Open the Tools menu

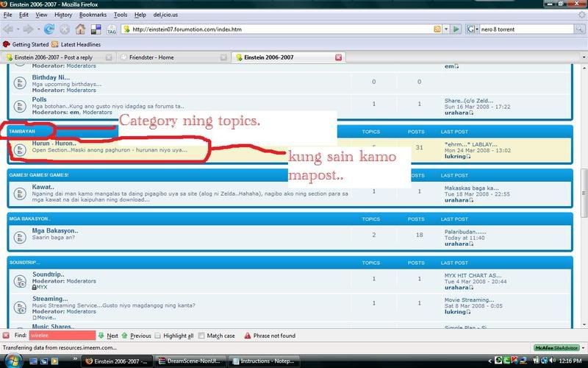click(121, 15)
